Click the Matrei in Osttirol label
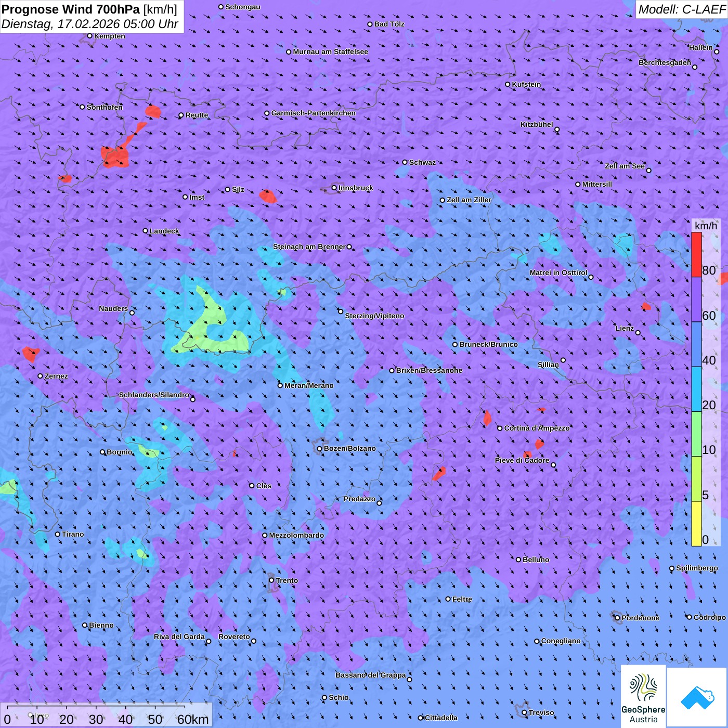The width and height of the screenshot is (728, 728). 558,272
